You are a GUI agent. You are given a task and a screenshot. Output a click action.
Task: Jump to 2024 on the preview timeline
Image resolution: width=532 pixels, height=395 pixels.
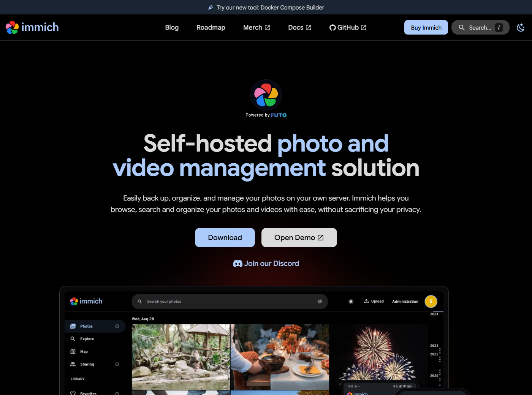point(434,314)
